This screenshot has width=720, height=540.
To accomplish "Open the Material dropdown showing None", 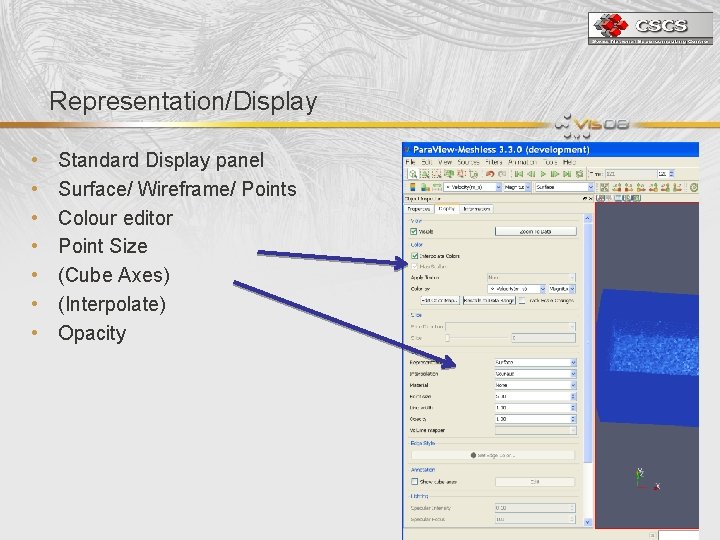I will pos(535,385).
